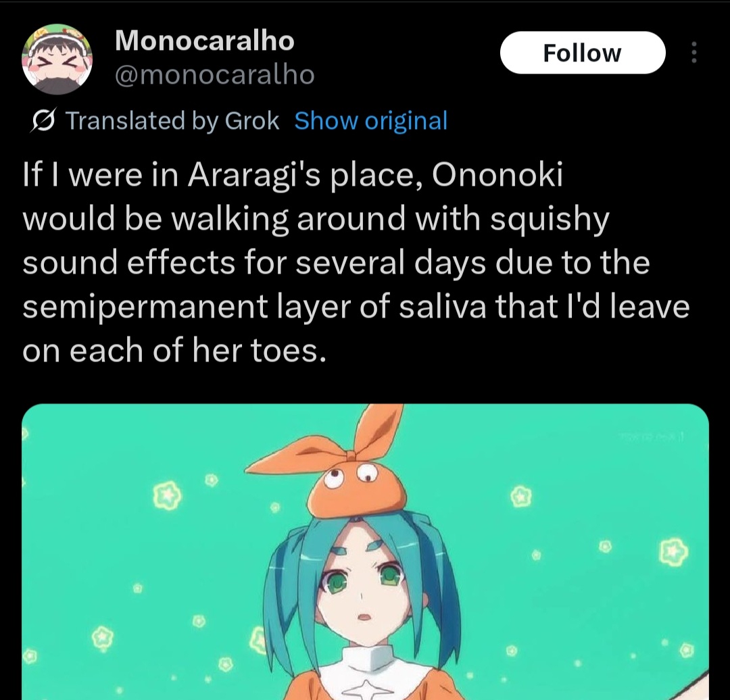Open the @monocaralho handle link
730x700 pixels.
point(215,75)
